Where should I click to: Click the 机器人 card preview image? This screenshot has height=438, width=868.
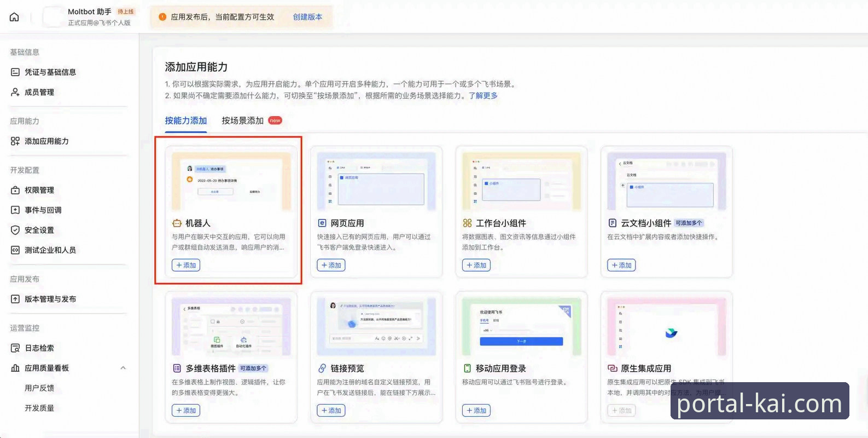click(x=231, y=181)
